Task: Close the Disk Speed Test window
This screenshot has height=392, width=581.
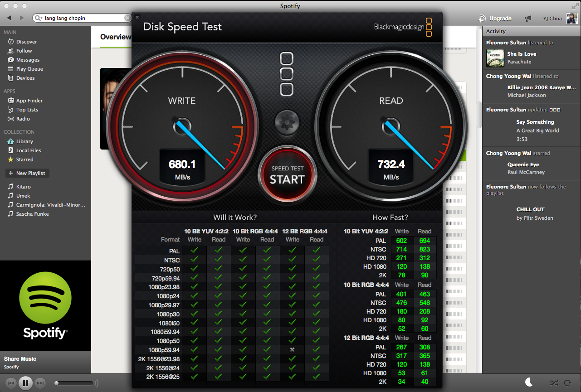Action: pos(137,17)
